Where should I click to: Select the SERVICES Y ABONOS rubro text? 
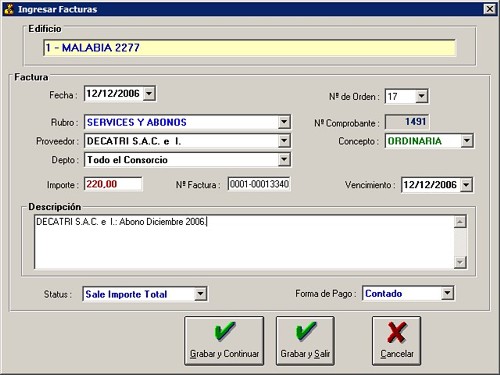pos(137,122)
